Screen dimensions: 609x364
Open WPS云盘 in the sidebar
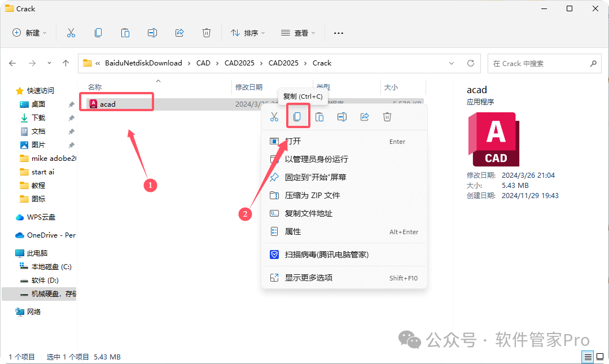(x=36, y=217)
